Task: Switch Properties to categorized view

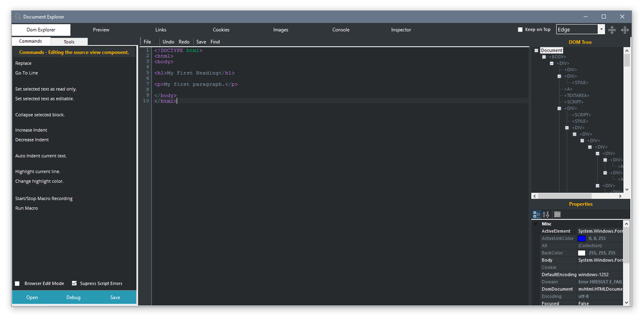Action: 536,215
